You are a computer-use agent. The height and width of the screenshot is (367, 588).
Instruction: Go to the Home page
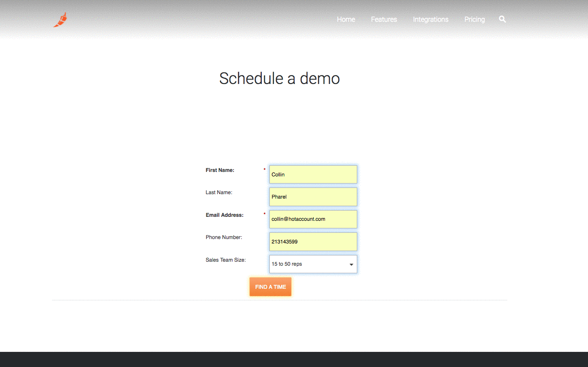click(346, 20)
